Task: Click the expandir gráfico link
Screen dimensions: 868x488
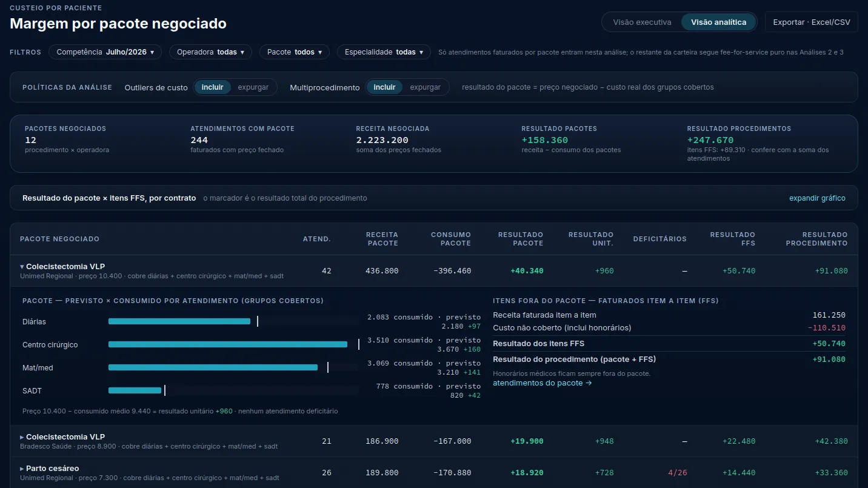Action: (x=817, y=198)
